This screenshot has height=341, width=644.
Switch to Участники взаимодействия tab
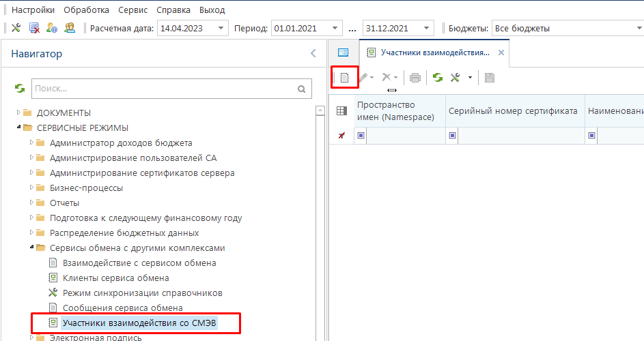[x=435, y=53]
